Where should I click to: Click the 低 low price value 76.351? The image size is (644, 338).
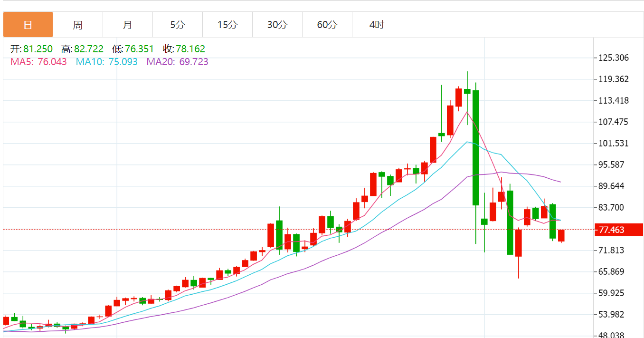click(139, 49)
